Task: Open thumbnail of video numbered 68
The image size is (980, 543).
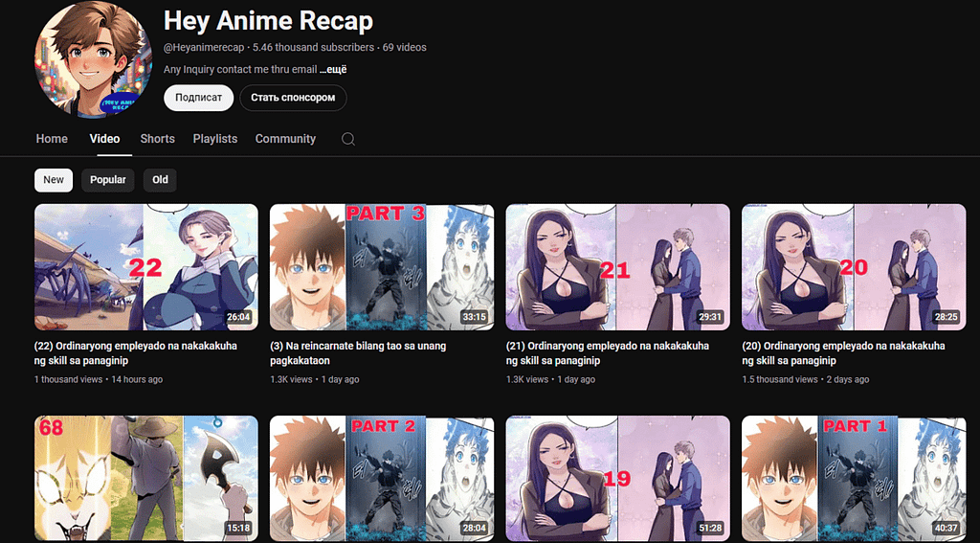Action: coord(146,479)
